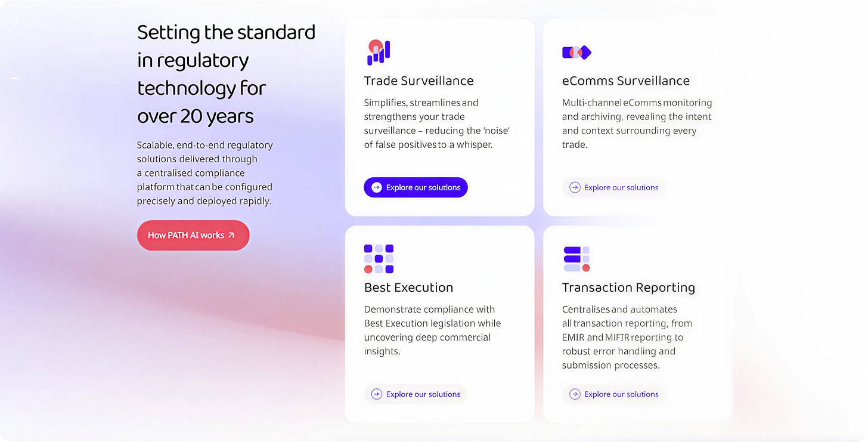The image size is (868, 442).
Task: Click the Trade Surveillance bar chart icon
Action: (379, 52)
